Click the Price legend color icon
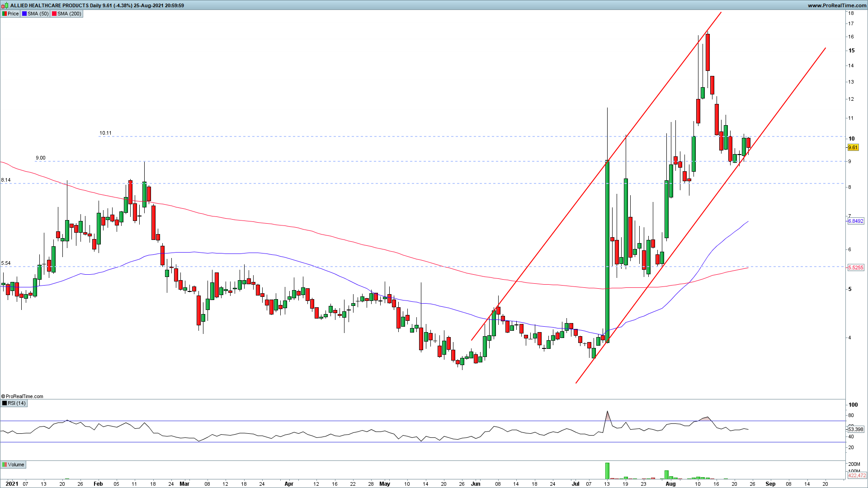Viewport: 868px width, 488px height. 5,14
